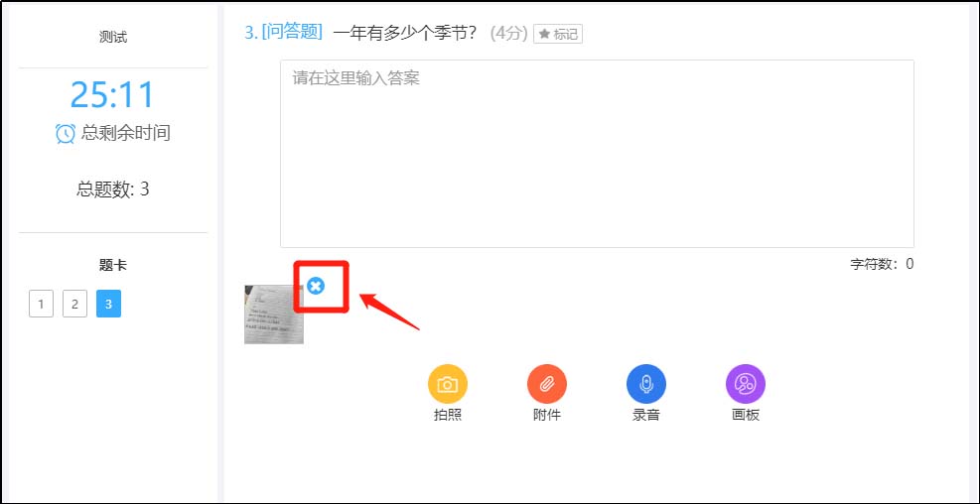This screenshot has width=980, height=504.
Task: Go to question 2 in 题卡
Action: click(x=75, y=305)
